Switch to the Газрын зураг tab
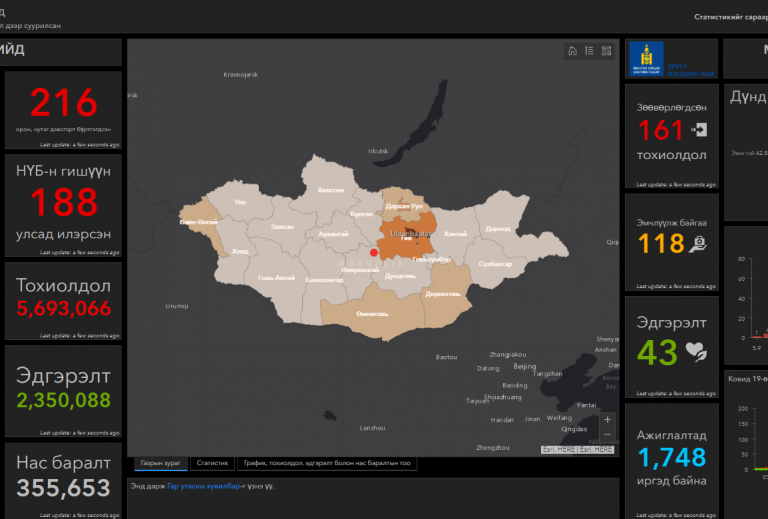This screenshot has height=519, width=768. click(x=160, y=464)
